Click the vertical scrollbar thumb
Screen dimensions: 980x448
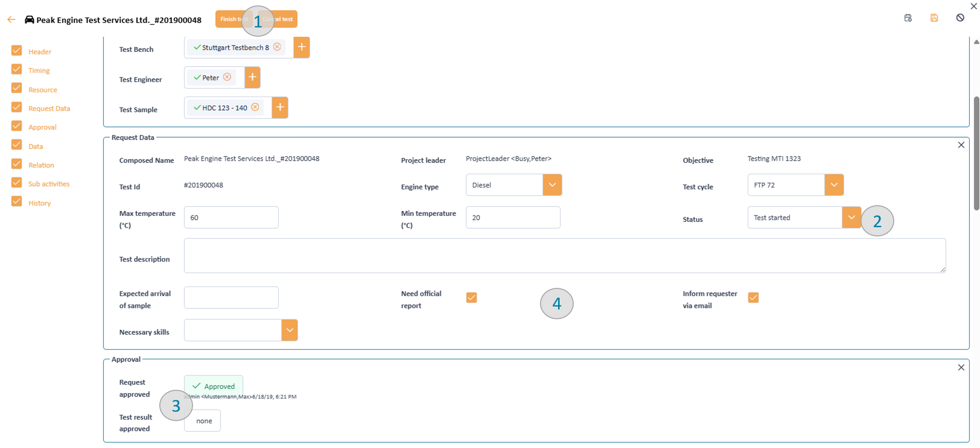976,153
